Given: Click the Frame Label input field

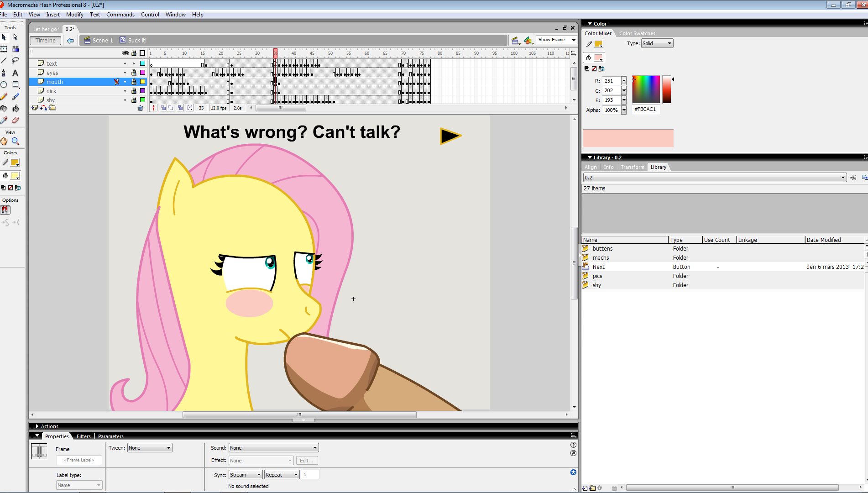Looking at the screenshot, I should (79, 460).
